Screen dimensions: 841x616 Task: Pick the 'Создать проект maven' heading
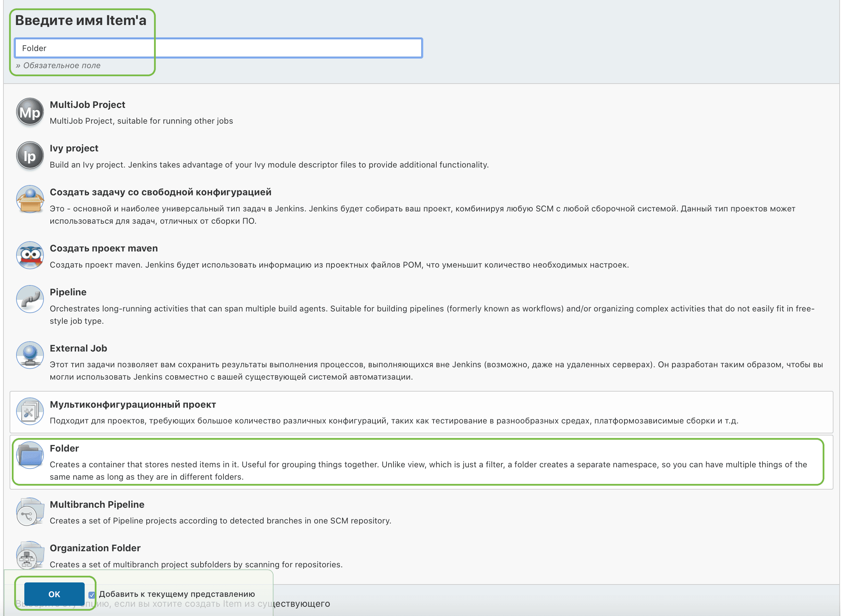[104, 248]
